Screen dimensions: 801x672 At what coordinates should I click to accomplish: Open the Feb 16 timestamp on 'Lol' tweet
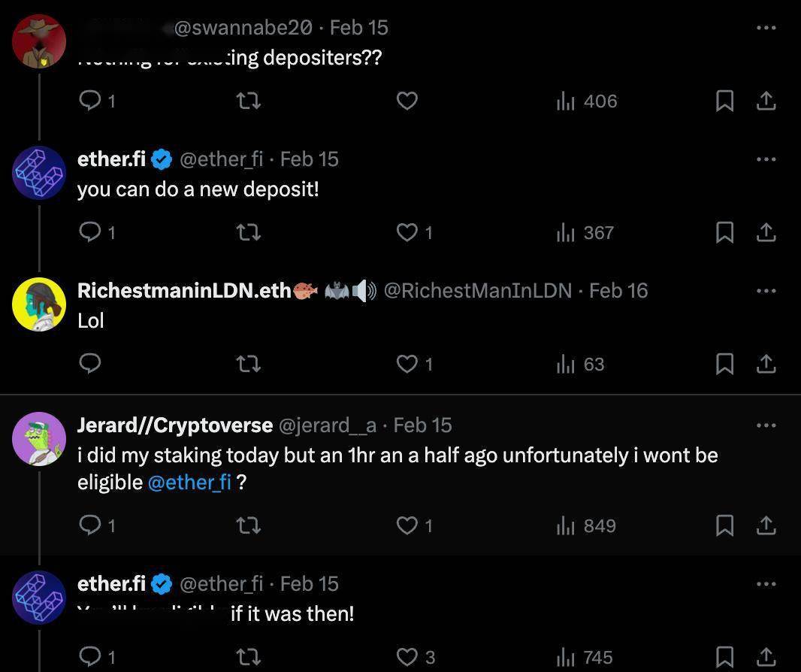[x=618, y=291]
